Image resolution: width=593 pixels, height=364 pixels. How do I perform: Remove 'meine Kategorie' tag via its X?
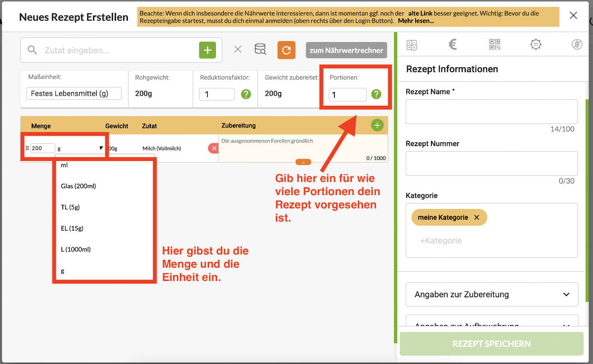click(x=476, y=217)
